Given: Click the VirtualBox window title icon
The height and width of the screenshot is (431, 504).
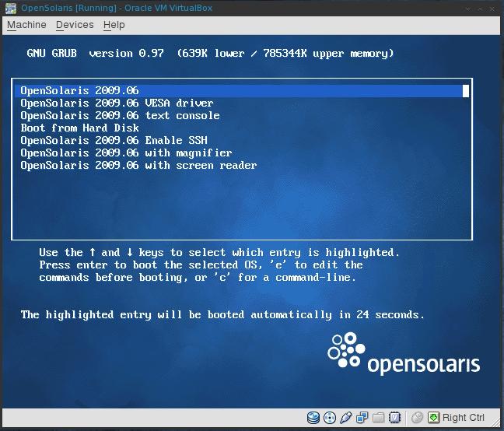Looking at the screenshot, I should [11, 8].
